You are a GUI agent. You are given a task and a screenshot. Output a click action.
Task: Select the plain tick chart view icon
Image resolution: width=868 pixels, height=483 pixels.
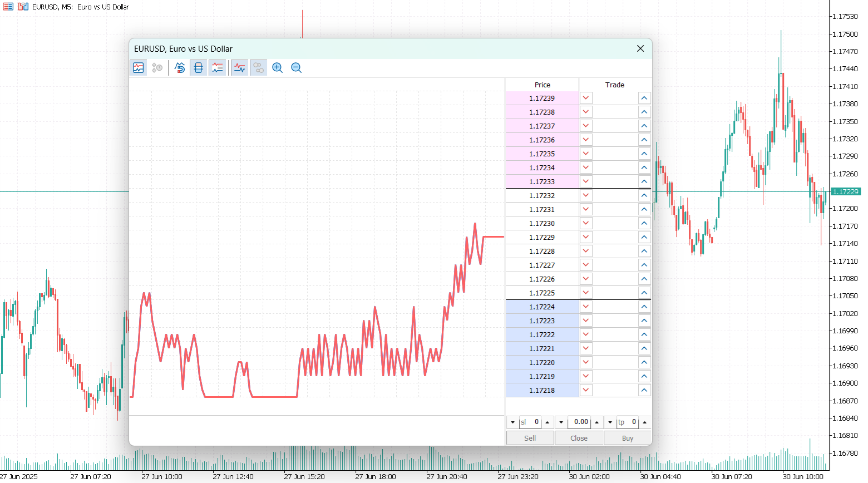[x=239, y=67]
